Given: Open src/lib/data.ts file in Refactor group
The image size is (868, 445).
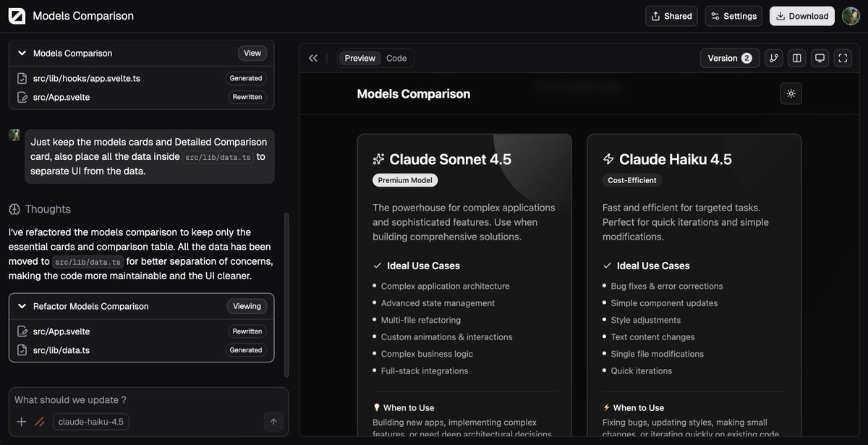Looking at the screenshot, I should [x=141, y=350].
